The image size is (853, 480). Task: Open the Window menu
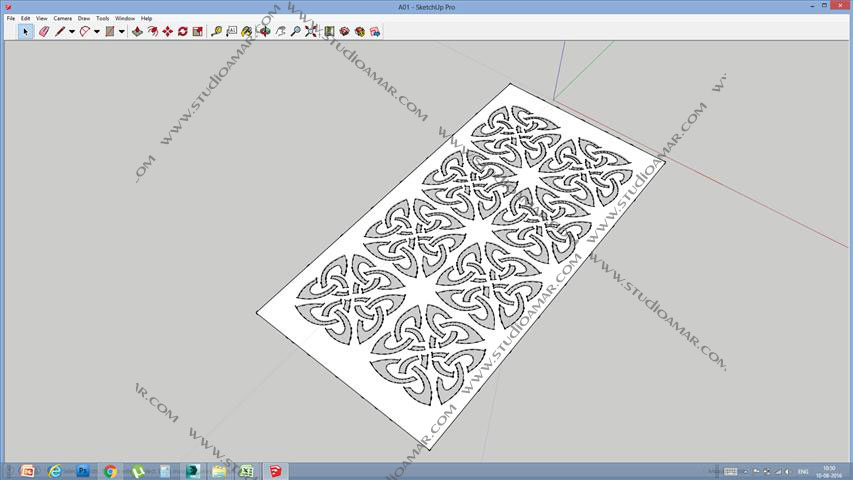tap(125, 18)
